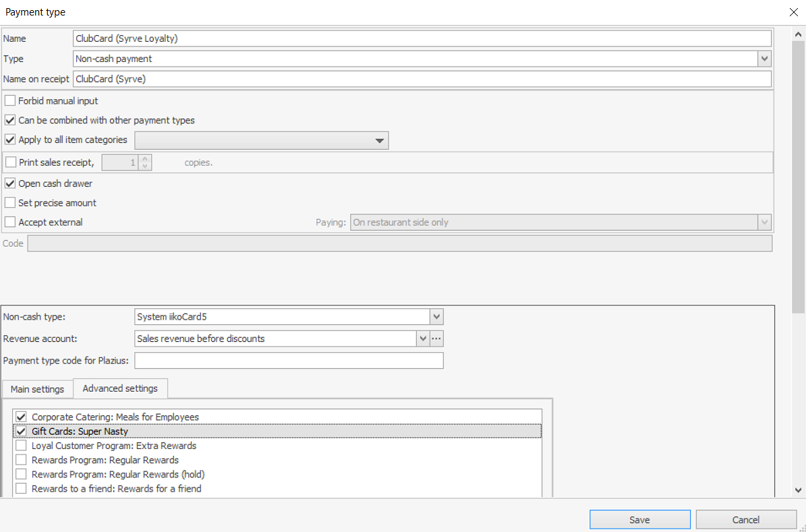The width and height of the screenshot is (806, 532).
Task: Click scrollbar down arrow at right edge
Action: click(799, 490)
